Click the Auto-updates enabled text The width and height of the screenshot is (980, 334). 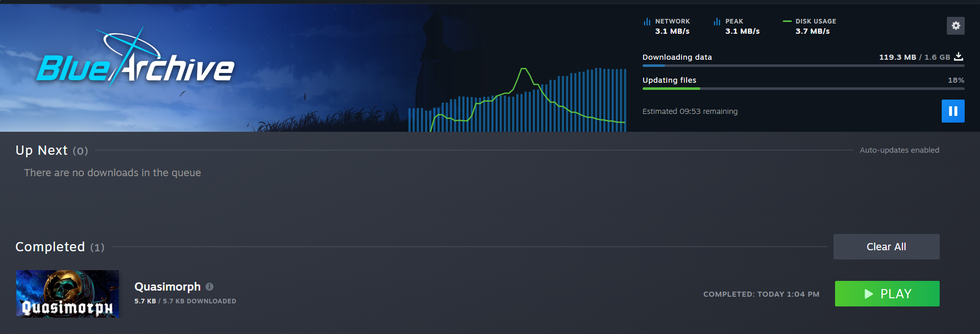[899, 150]
